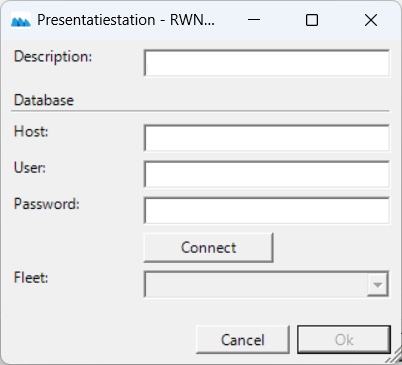Click the 'Password:' label
Screen dimensions: 402x365
[x=47, y=204]
